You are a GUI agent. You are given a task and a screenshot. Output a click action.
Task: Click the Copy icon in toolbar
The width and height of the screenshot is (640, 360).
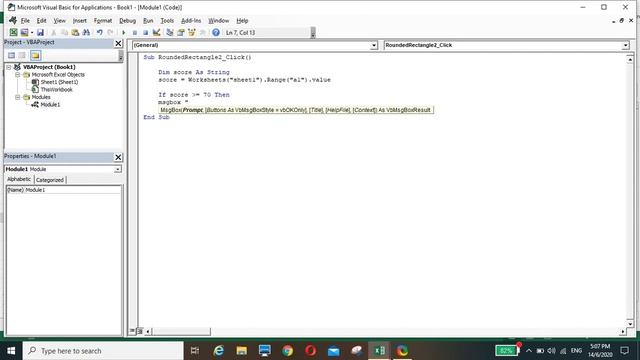64,32
